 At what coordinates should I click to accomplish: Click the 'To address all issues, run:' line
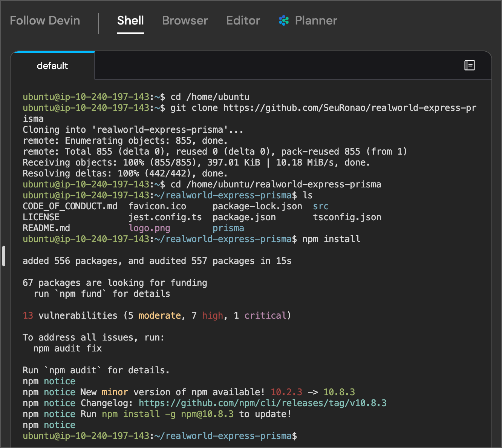point(93,338)
